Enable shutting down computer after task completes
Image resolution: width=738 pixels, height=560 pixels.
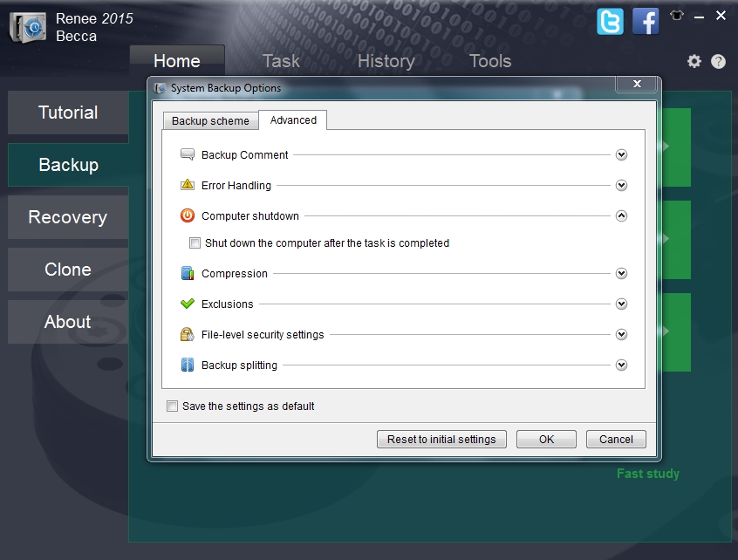tap(195, 243)
